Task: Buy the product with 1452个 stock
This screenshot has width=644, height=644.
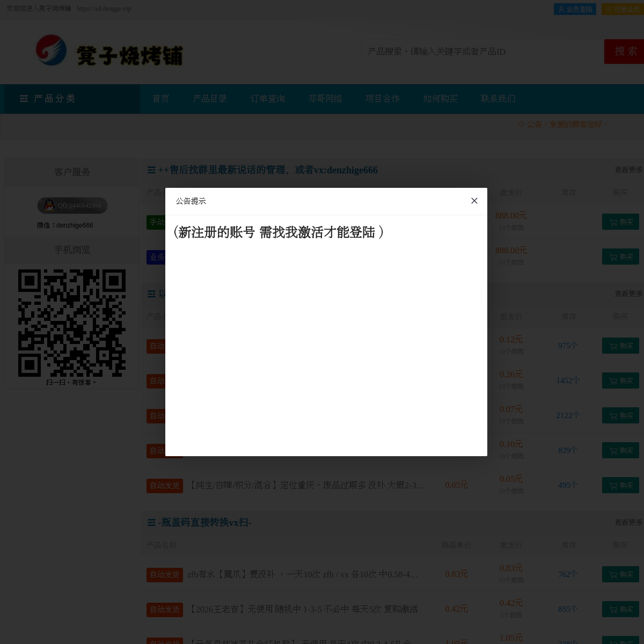Action: coord(620,380)
